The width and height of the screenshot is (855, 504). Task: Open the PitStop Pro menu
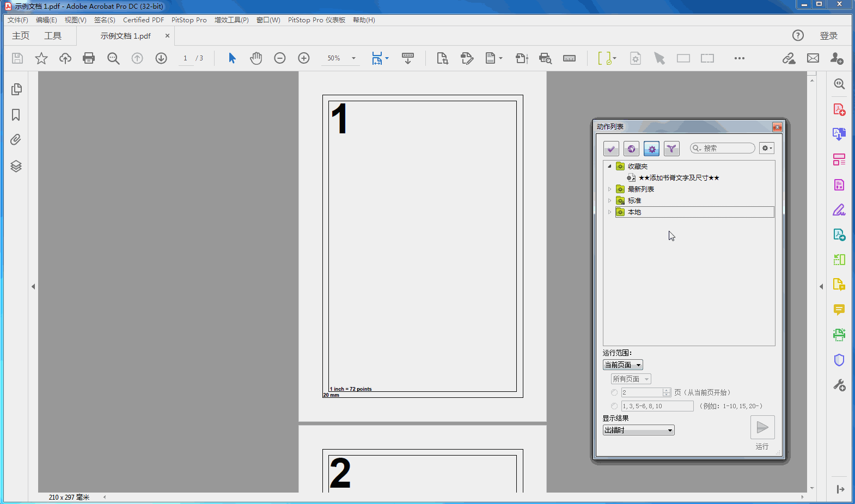click(x=189, y=20)
